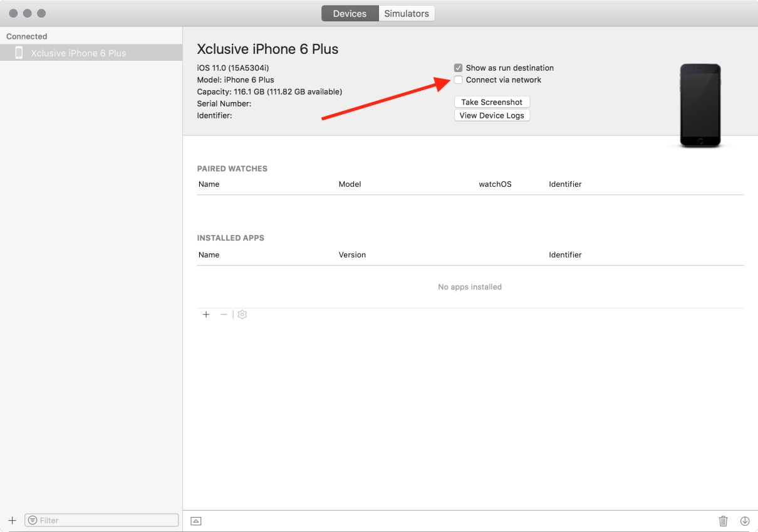This screenshot has width=758, height=532.
Task: Click the Capacity: 116.1 GB text
Action: pos(270,91)
